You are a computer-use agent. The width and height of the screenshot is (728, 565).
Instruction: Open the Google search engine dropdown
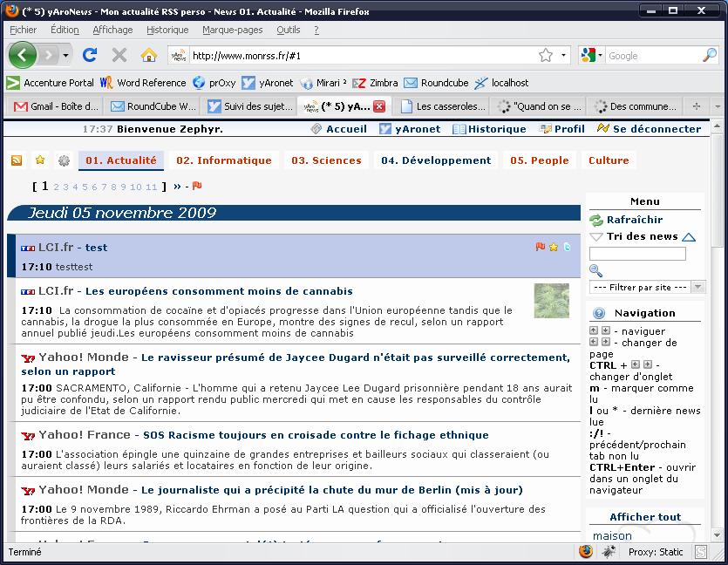(x=592, y=55)
